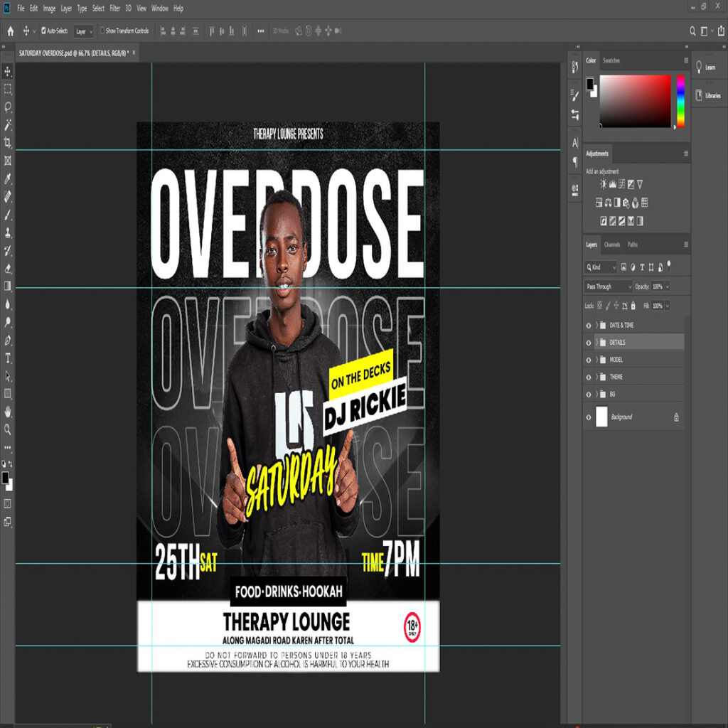This screenshot has width=728, height=728.
Task: Select the Lasso tool
Action: pyautogui.click(x=8, y=107)
